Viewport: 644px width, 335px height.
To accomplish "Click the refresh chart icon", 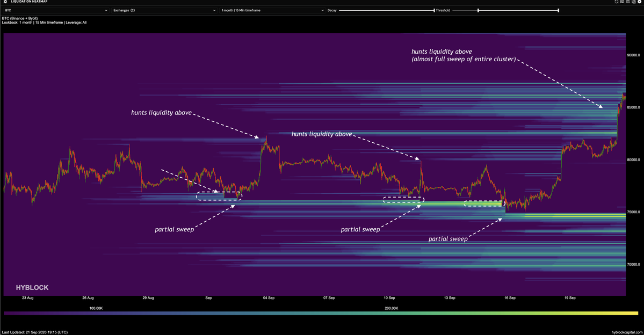I will pos(617,2).
